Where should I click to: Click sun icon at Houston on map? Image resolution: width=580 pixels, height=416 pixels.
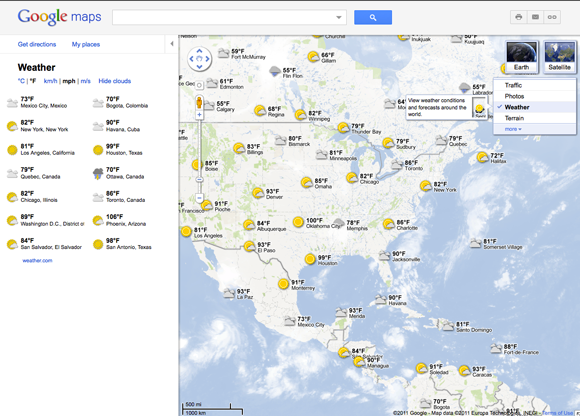pyautogui.click(x=310, y=259)
